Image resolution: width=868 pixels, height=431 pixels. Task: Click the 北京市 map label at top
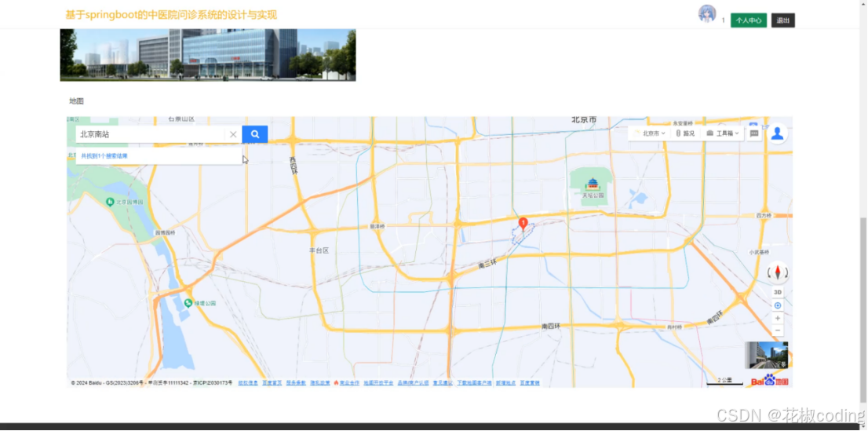[584, 119]
